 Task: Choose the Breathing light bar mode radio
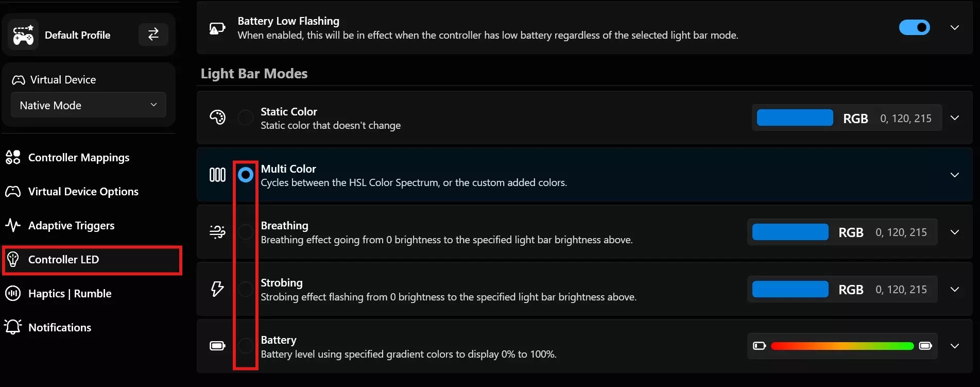[x=246, y=232]
